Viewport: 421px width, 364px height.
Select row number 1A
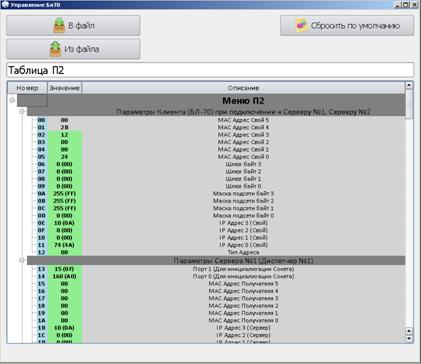click(41, 320)
